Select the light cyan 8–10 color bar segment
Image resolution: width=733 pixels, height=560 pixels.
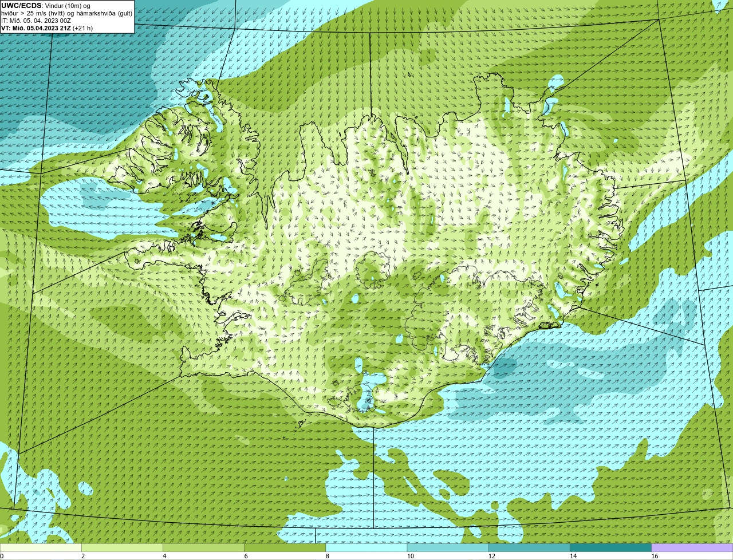pos(366,548)
